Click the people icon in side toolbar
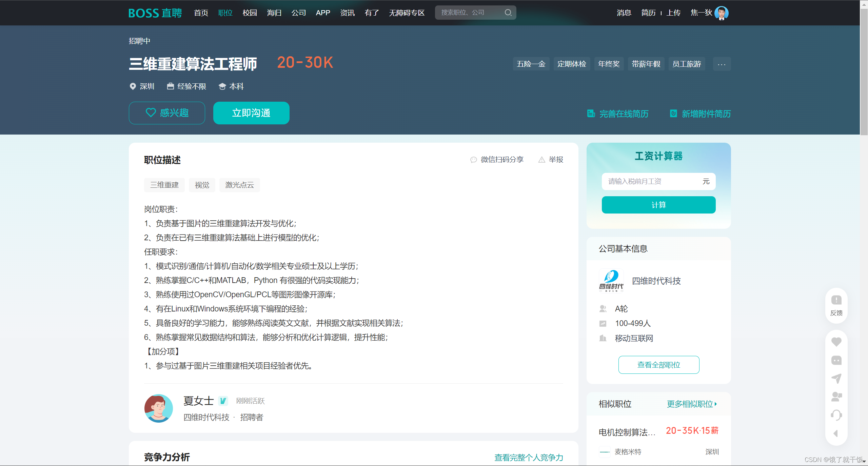 pos(836,397)
